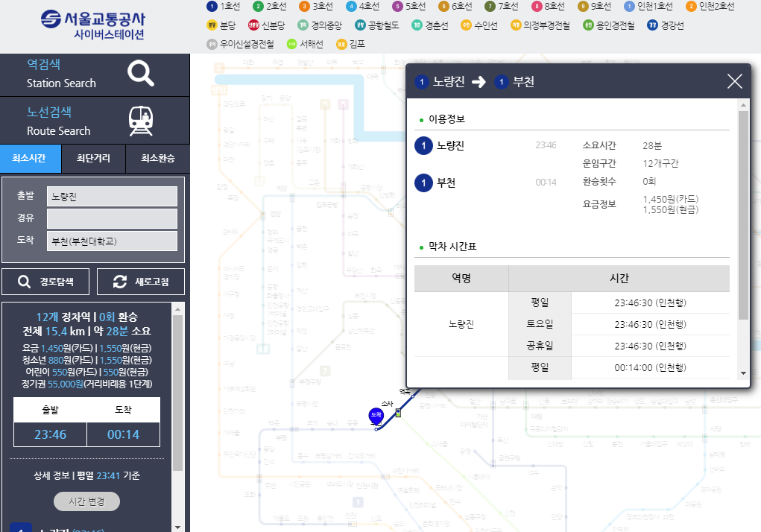The image size is (761, 532).
Task: Select the 용인경전철 line legend icon
Action: point(588,25)
